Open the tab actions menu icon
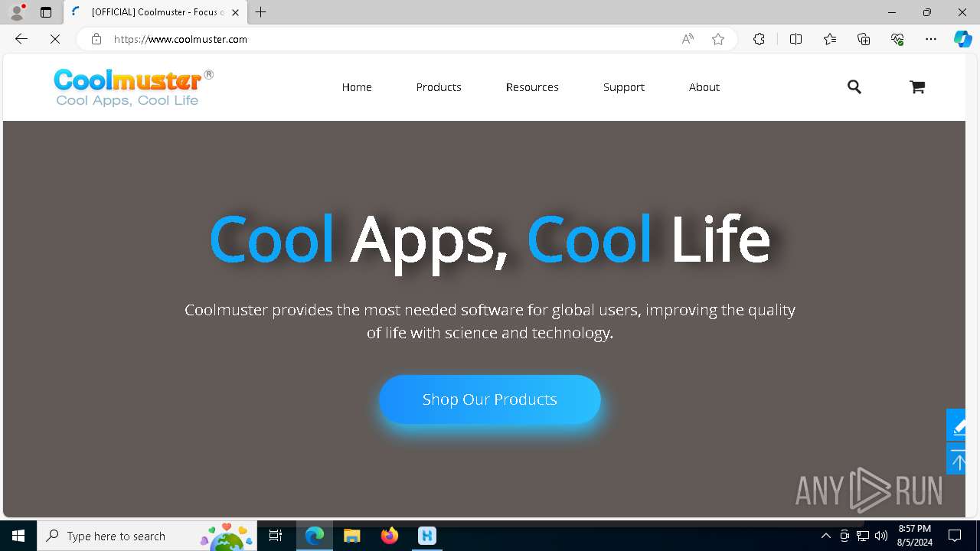This screenshot has width=980, height=551. [46, 12]
